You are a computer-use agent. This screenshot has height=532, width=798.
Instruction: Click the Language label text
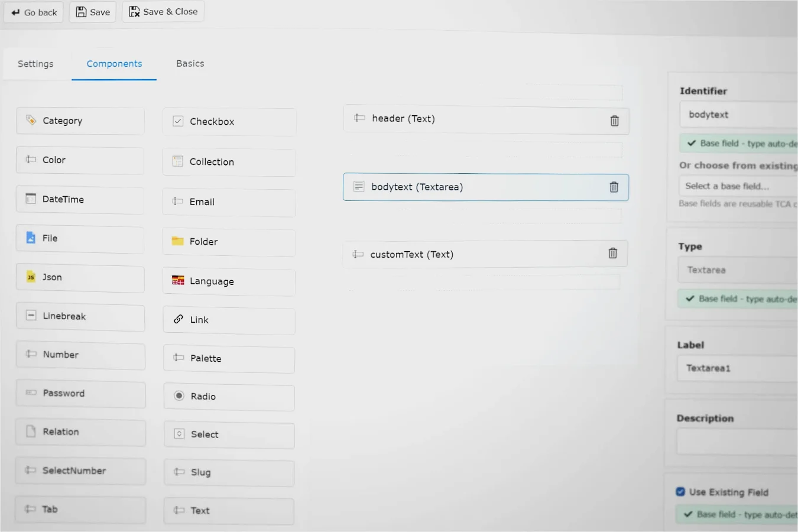[212, 281]
